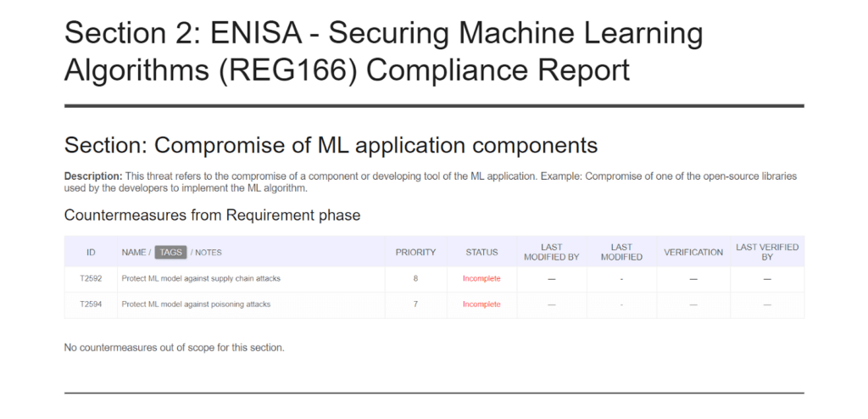Click the Description paragraph text
868x419 pixels.
coord(431,182)
